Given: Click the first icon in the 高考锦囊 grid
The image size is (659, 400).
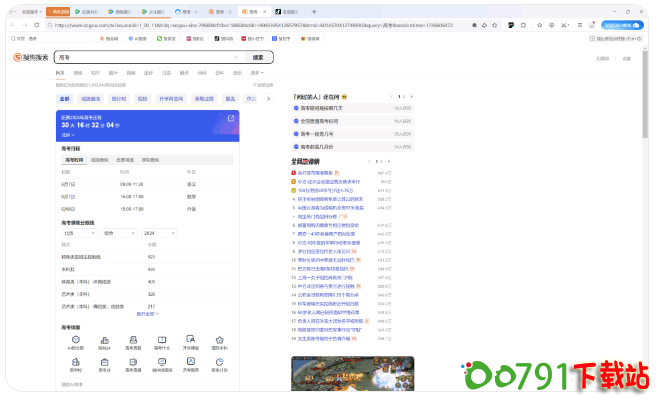Looking at the screenshot, I should click(76, 339).
